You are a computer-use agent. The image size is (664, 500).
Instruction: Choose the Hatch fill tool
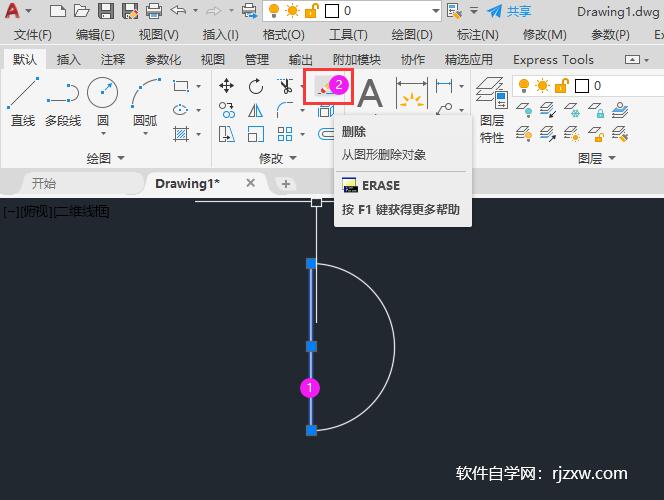(181, 134)
